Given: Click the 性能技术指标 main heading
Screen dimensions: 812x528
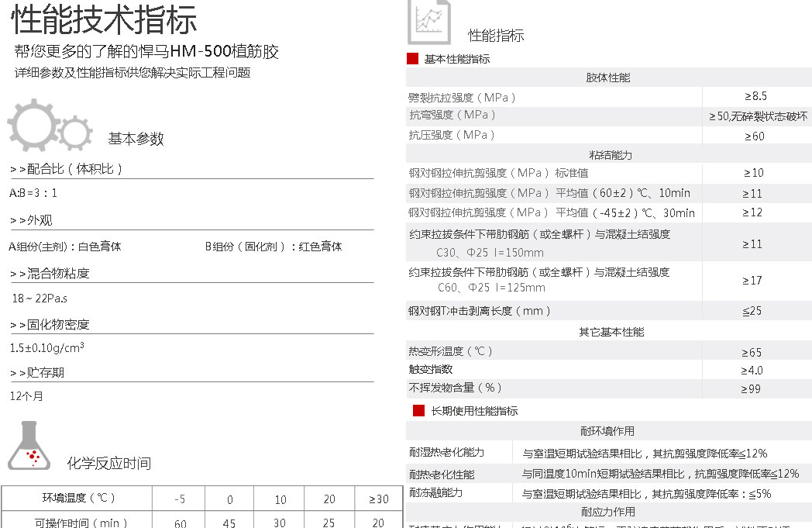Looking at the screenshot, I should (x=105, y=20).
